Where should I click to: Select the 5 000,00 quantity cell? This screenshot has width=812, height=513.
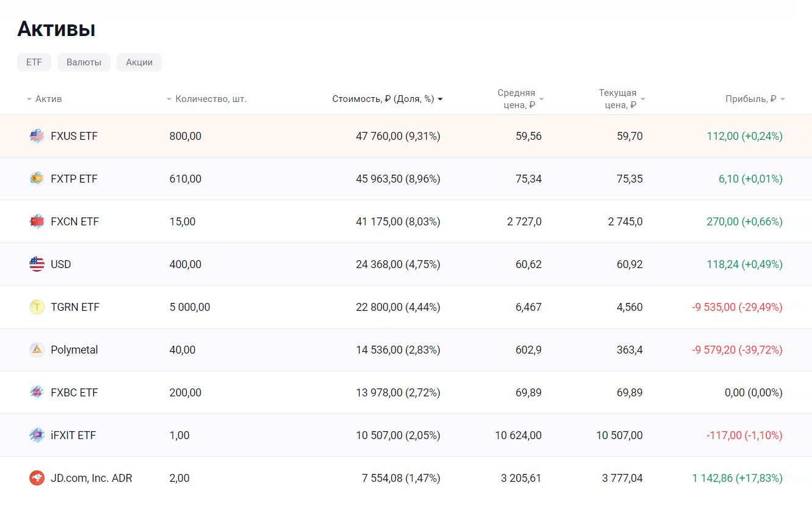[x=190, y=307]
